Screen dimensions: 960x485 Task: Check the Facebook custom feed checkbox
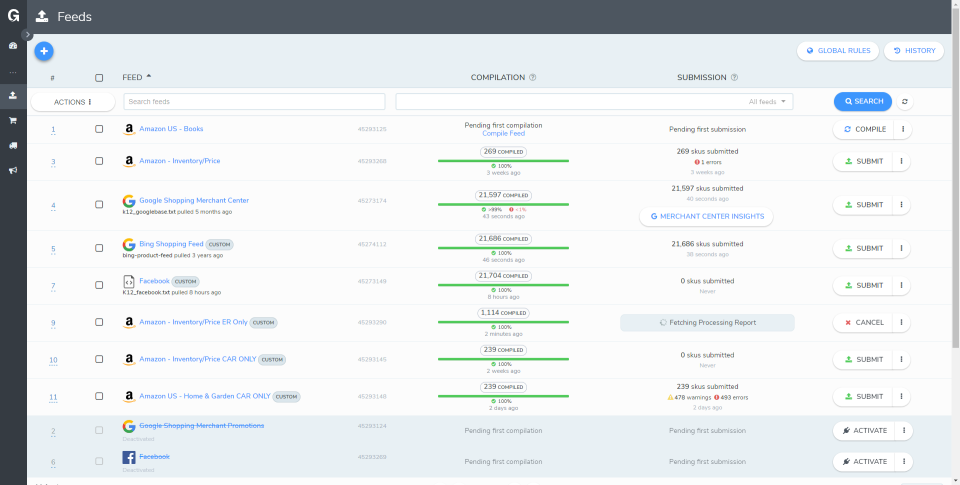pos(99,285)
